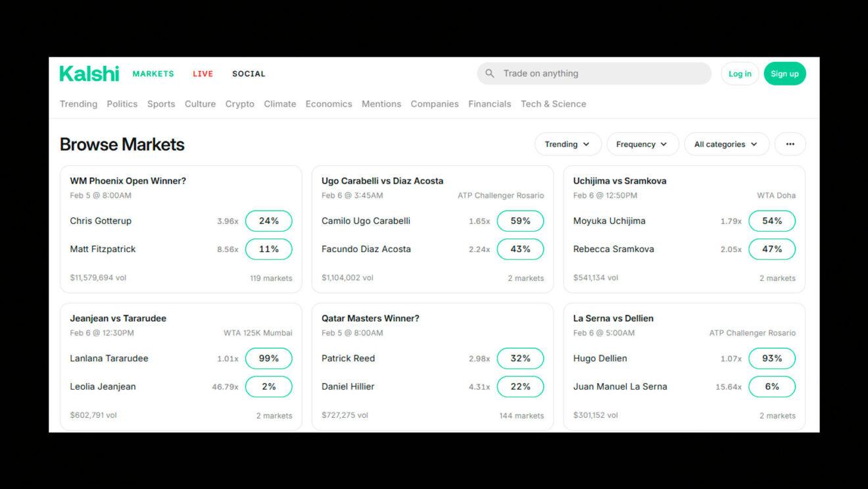Type in the Trade on anything field
Image resolution: width=868 pixels, height=489 pixels.
pyautogui.click(x=602, y=74)
